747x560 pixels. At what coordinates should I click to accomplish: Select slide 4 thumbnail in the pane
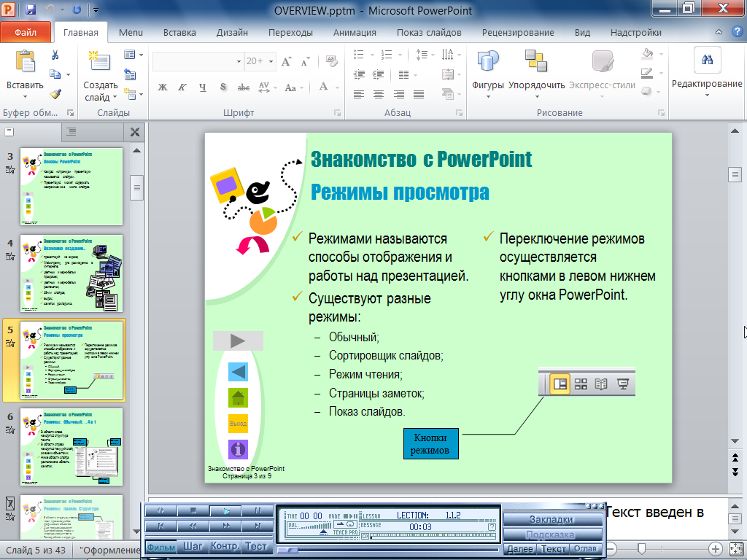[71, 273]
